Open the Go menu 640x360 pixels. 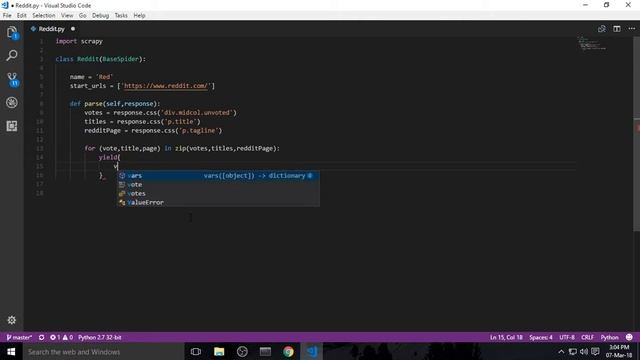(82, 16)
